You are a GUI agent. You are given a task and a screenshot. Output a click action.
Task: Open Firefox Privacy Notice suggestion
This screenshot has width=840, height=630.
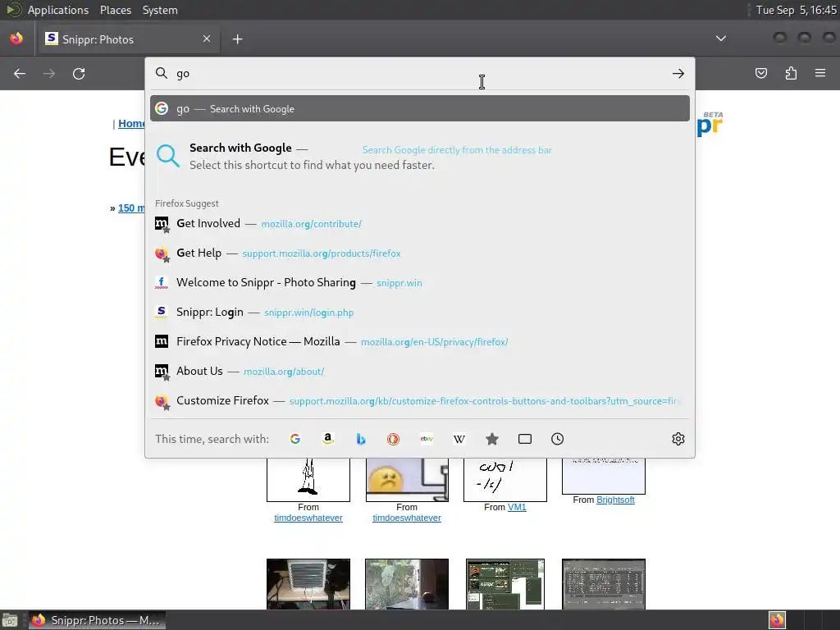coord(420,341)
